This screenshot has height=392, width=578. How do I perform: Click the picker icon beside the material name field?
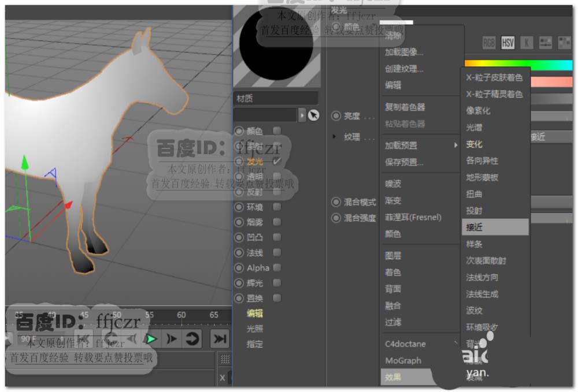(x=313, y=115)
